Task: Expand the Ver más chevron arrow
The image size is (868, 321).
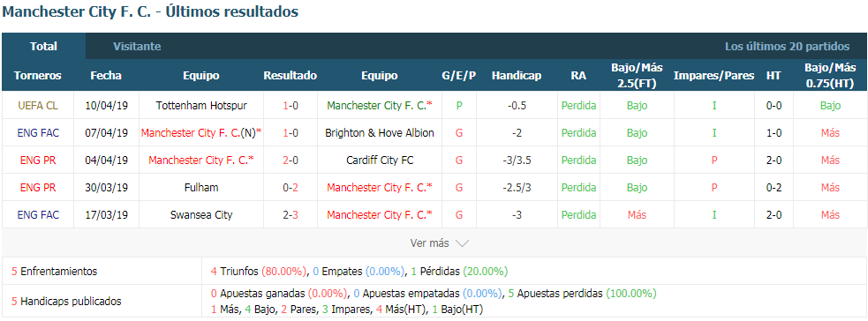Action: coord(462,243)
